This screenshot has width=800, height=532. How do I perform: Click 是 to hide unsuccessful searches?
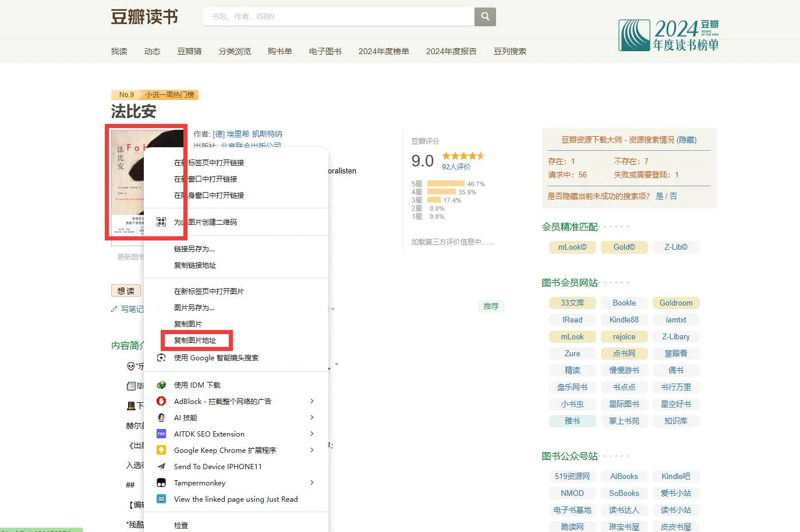(660, 196)
